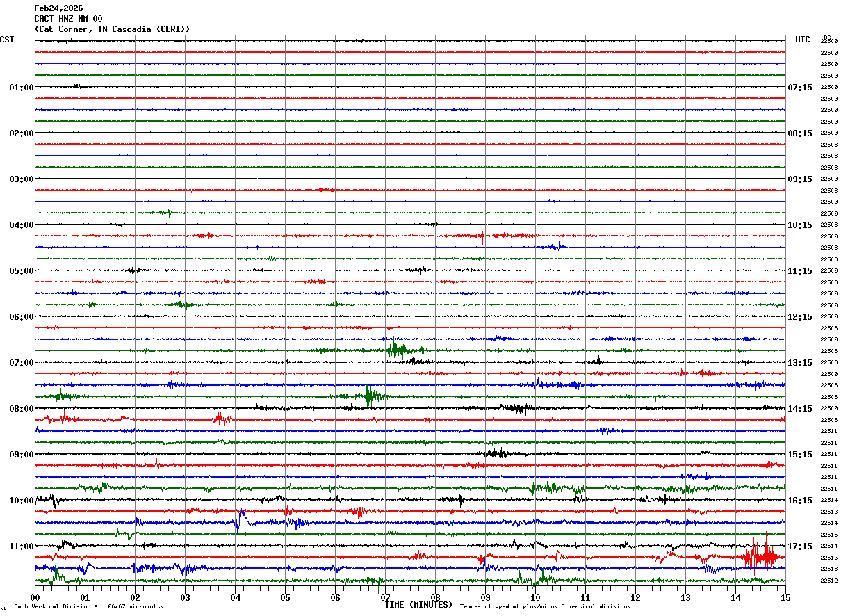841x616 pixels.
Task: Click the 09 minute axis label
Action: [485, 597]
